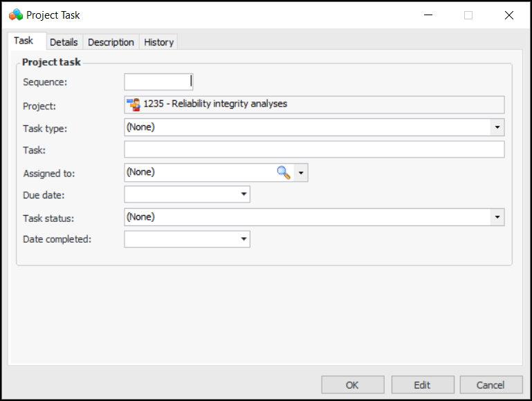The image size is (532, 401).
Task: Open the Date completed picker dropdown
Action: [x=244, y=239]
